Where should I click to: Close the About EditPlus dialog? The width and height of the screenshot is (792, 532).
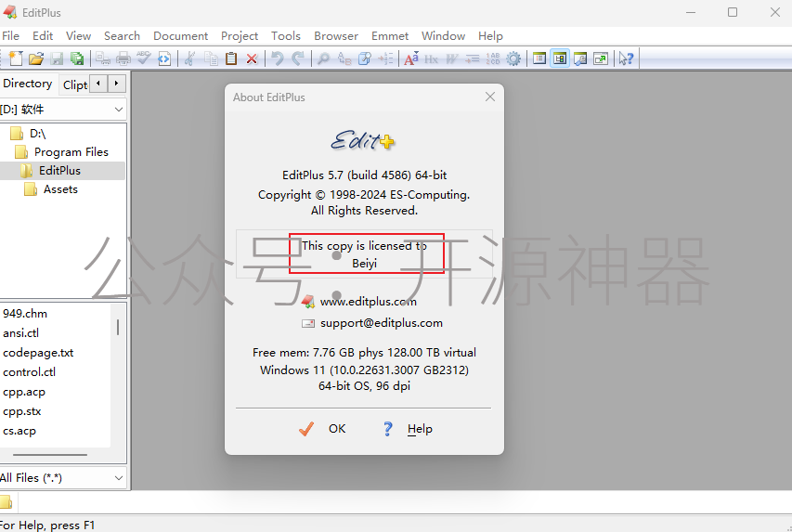pyautogui.click(x=490, y=97)
